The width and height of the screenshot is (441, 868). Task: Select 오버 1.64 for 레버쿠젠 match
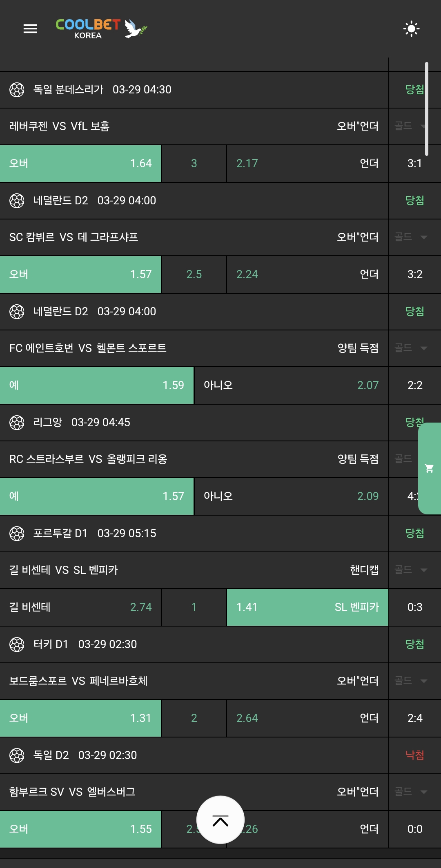click(80, 164)
